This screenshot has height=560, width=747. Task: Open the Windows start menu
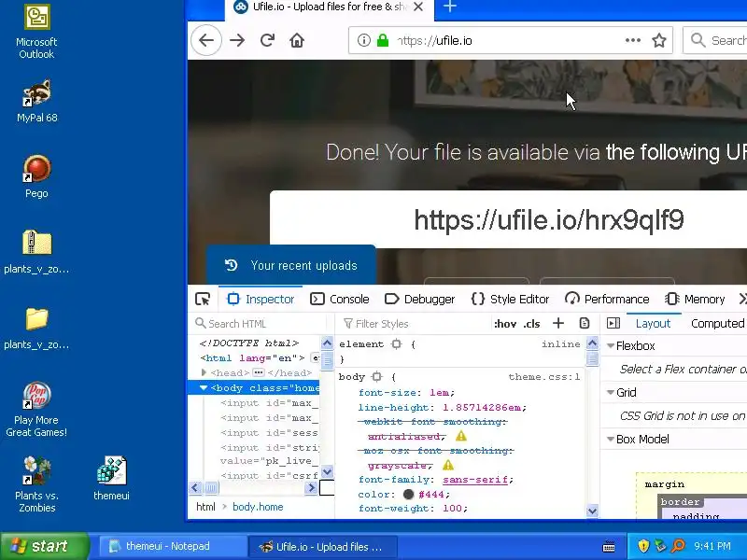44,546
